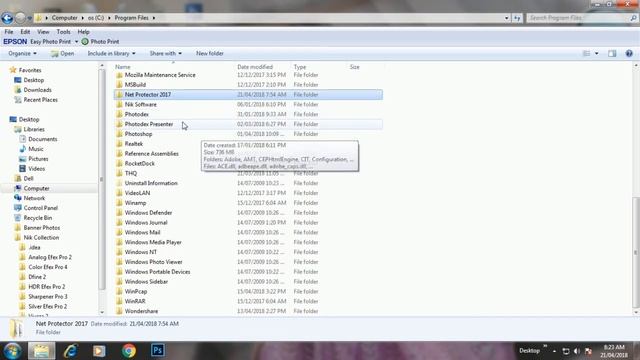640x360 pixels.
Task: Select the Photoshop folder
Action: pyautogui.click(x=138, y=134)
